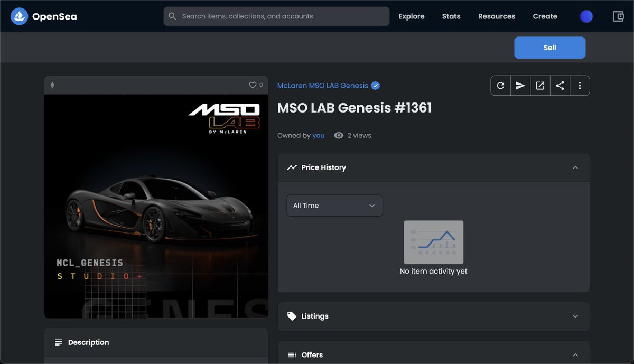Screen dimensions: 634x364
Task: Open the Create menu item
Action: 545,16
